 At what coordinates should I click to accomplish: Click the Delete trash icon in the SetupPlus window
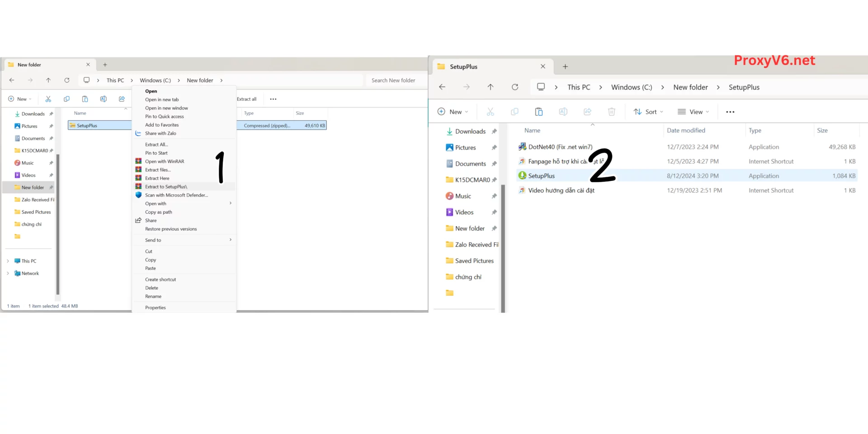612,112
